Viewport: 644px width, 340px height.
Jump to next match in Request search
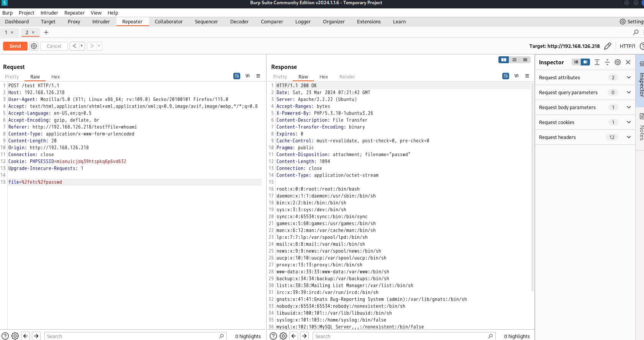pos(36,336)
